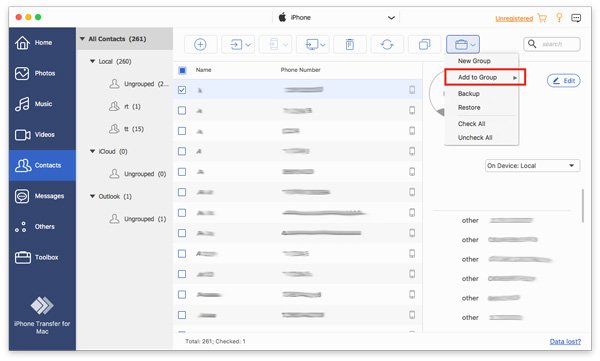Select Ungrouped (1) under Outlook

[138, 219]
